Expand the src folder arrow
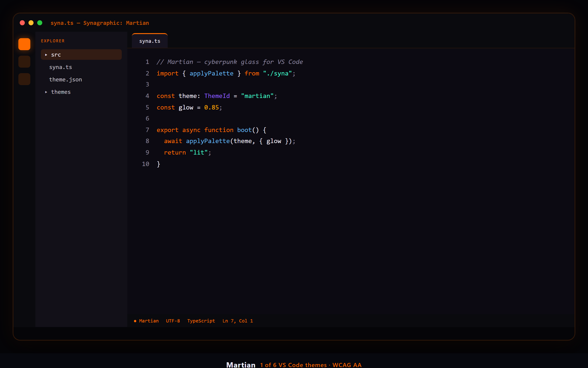This screenshot has width=588, height=368. [46, 55]
